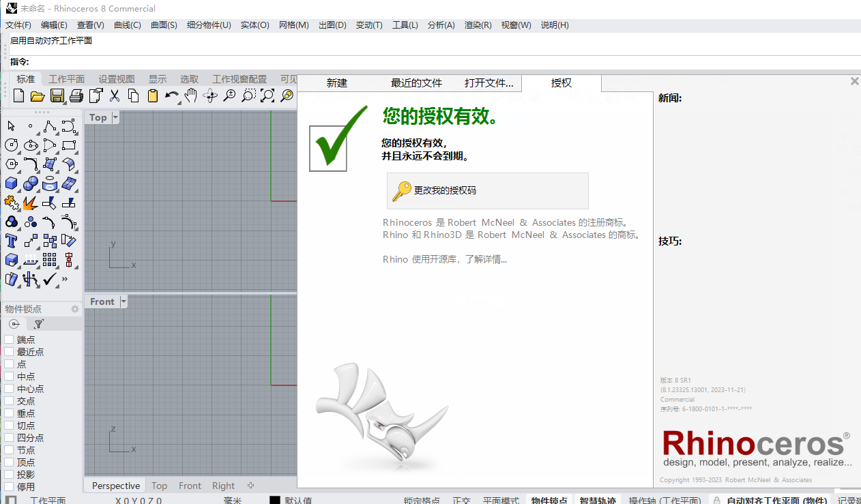Image resolution: width=861 pixels, height=504 pixels.
Task: Choose the Text object tool
Action: 12,241
